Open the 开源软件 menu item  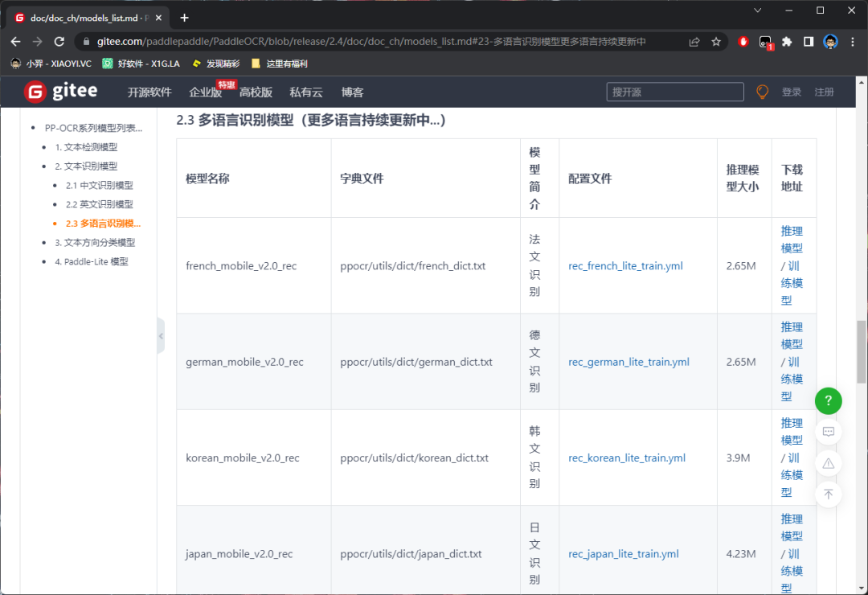click(x=149, y=92)
